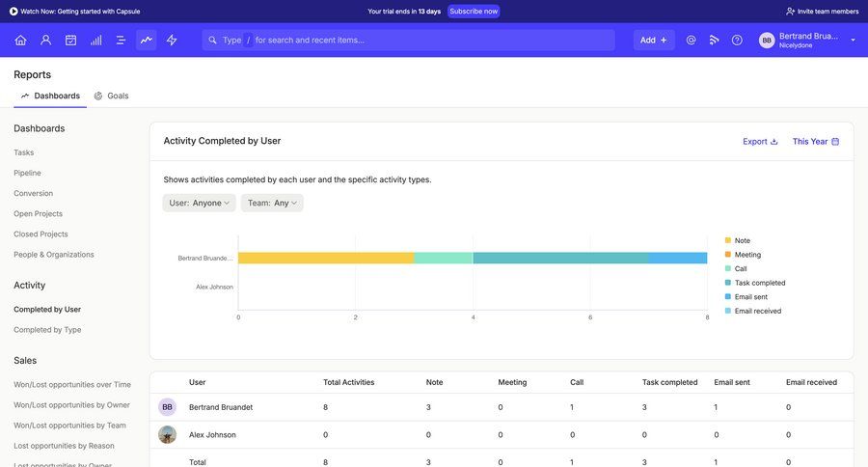This screenshot has height=467, width=868.
Task: Open the This Year date range picker
Action: (x=815, y=141)
